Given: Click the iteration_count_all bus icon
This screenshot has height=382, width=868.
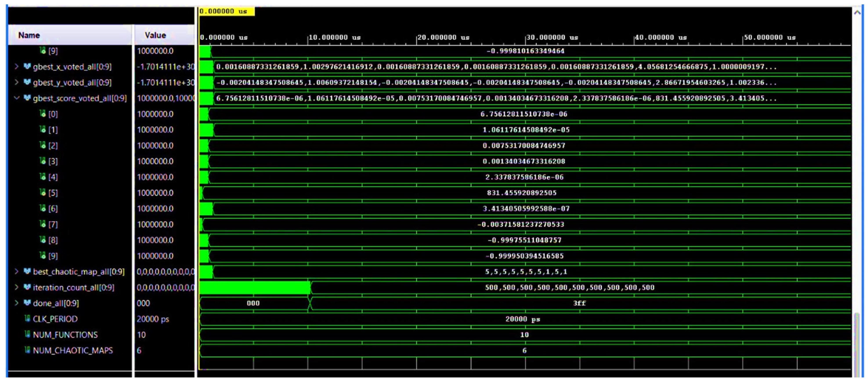Looking at the screenshot, I should point(27,287).
